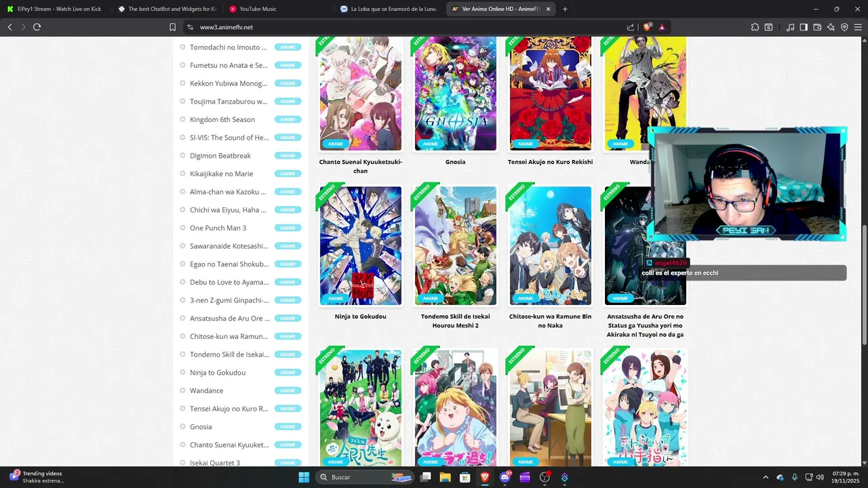Open the Gnosia anime poster
This screenshot has height=488, width=868.
[456, 94]
